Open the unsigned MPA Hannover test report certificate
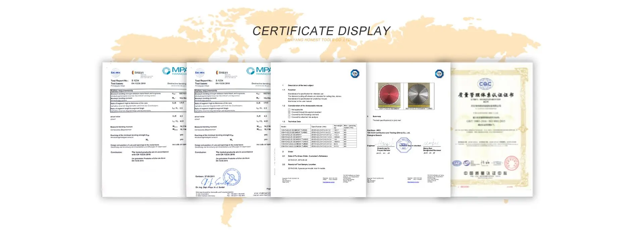 [144, 129]
